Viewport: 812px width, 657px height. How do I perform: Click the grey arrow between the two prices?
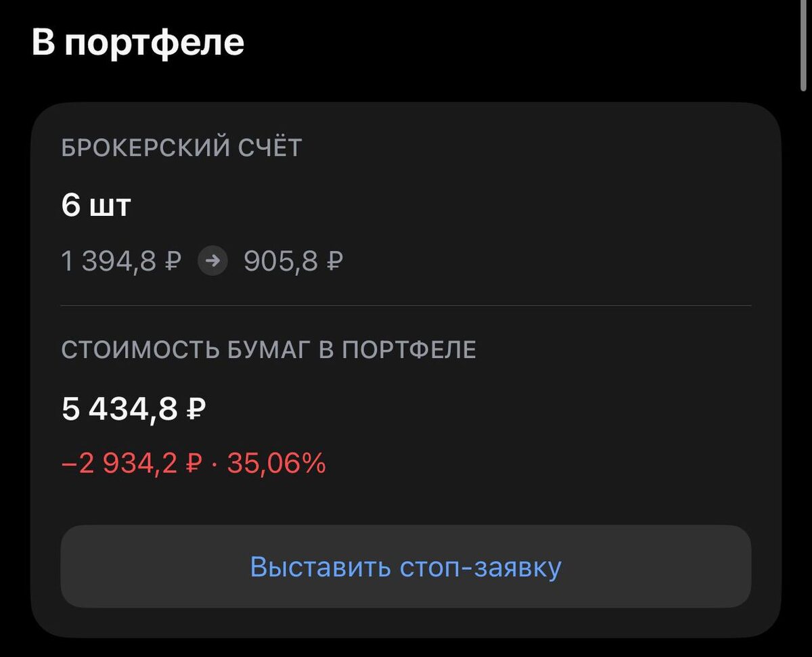(x=213, y=260)
